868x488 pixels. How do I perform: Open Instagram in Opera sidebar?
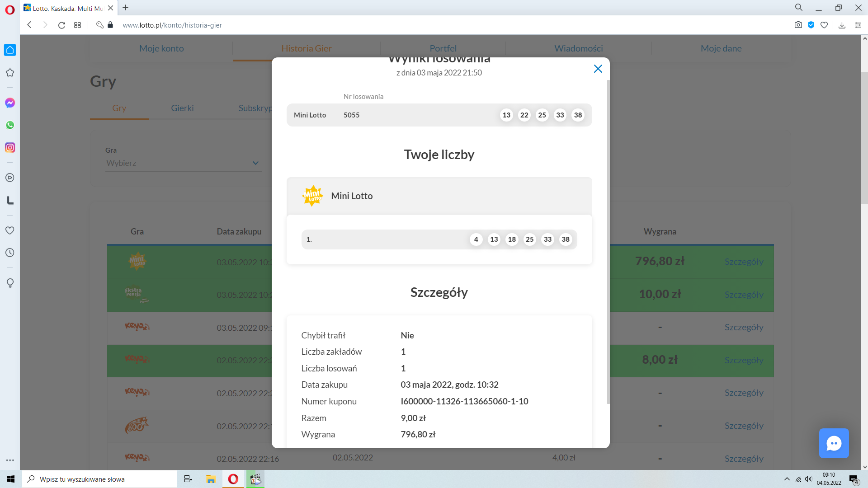coord(10,148)
